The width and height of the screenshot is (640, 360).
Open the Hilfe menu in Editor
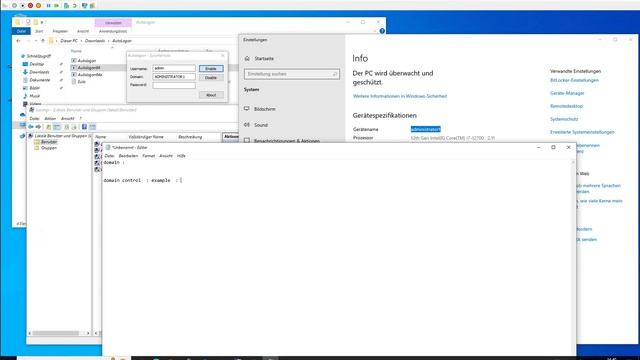tap(181, 156)
